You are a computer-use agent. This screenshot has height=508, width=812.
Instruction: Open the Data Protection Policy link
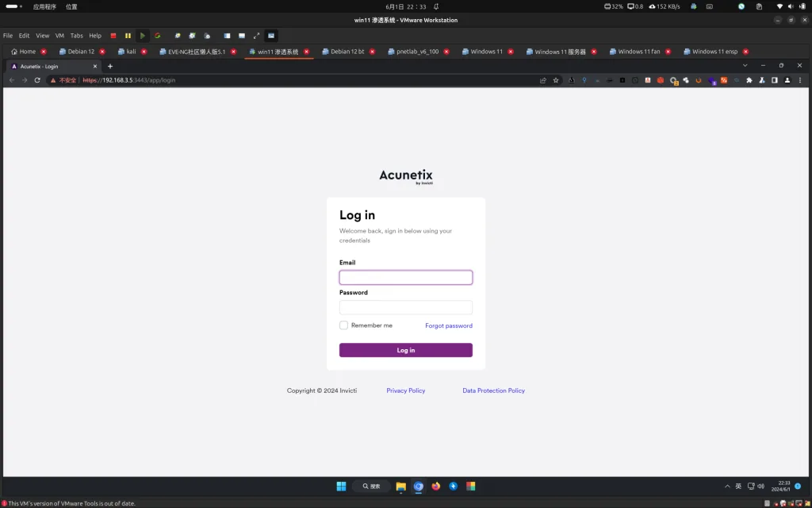point(493,391)
